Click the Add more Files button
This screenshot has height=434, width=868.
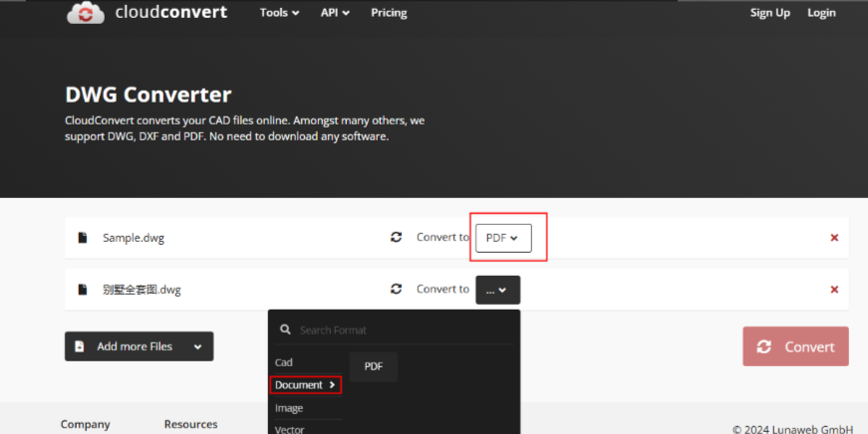(139, 346)
